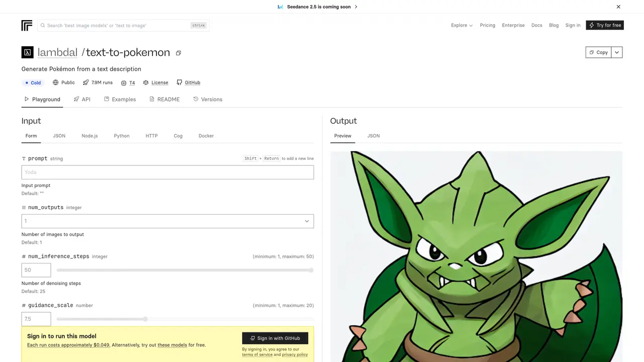This screenshot has height=362, width=644.
Task: Click the Versions history icon
Action: click(x=196, y=99)
